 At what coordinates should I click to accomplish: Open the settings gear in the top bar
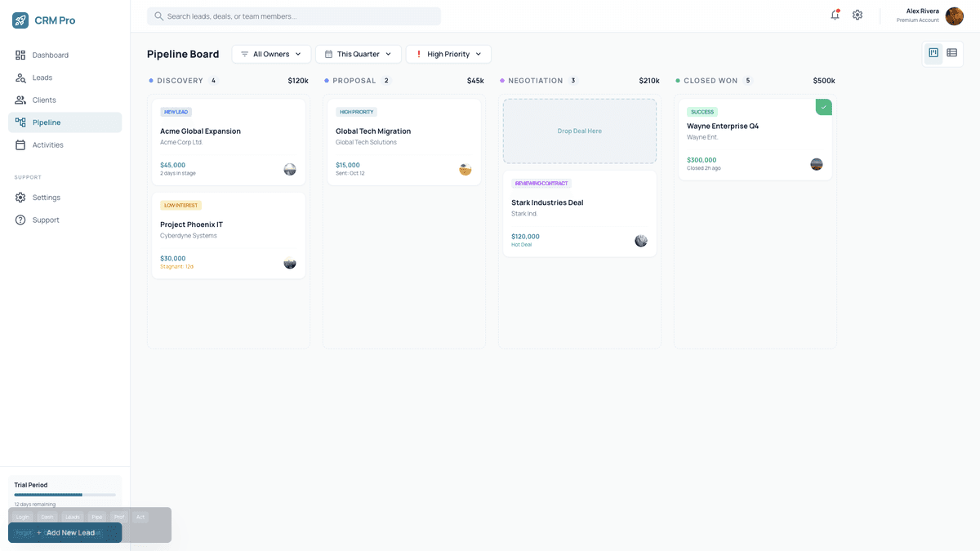[x=857, y=15]
